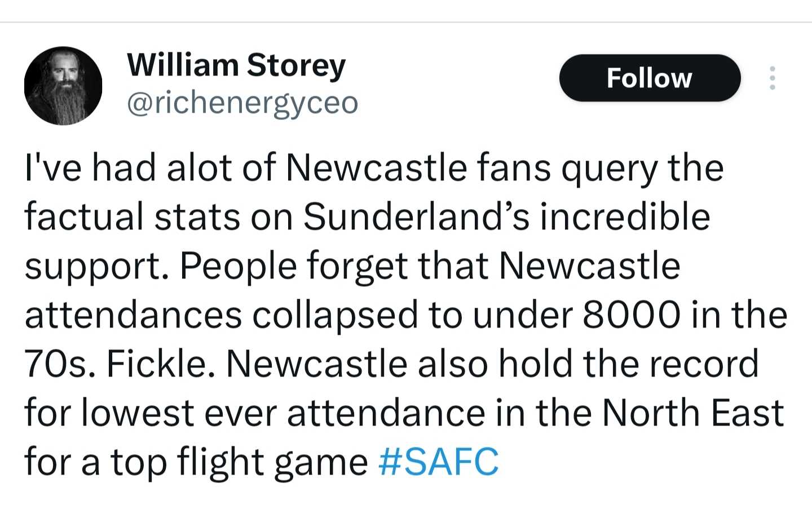Click the phrase 'lowest ever attendance'
Viewport: 812px width, 509px height.
coord(283,413)
